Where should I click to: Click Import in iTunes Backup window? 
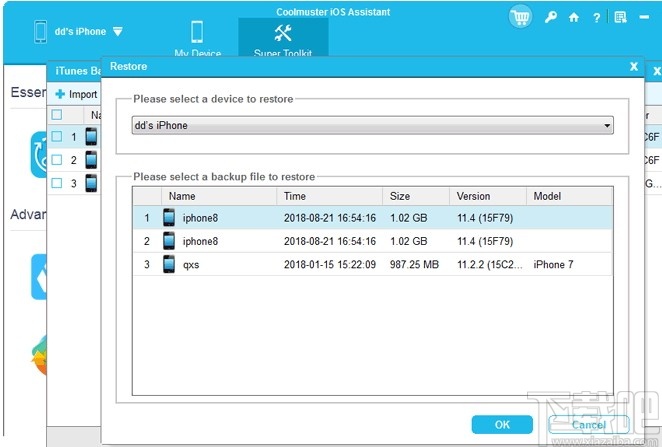coord(76,94)
